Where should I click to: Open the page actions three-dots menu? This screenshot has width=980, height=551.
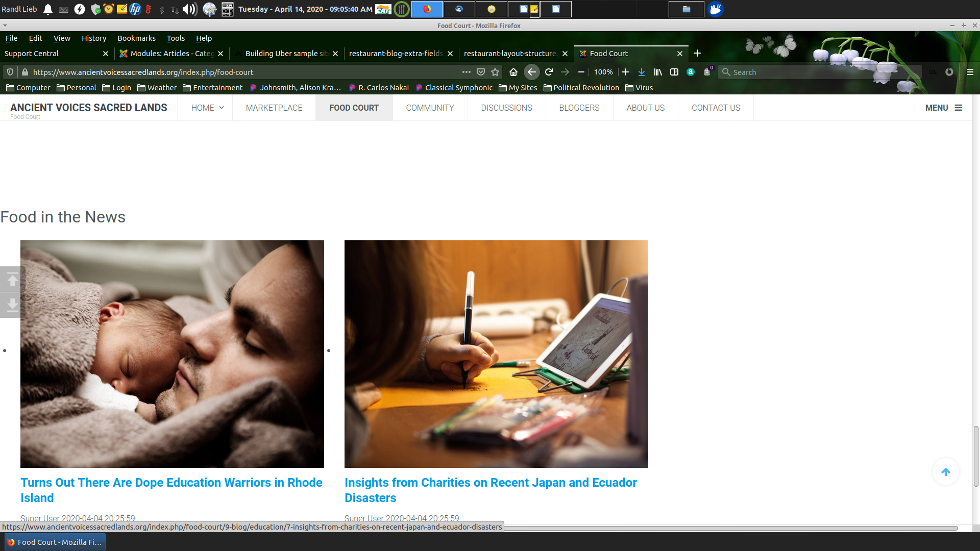[x=466, y=72]
